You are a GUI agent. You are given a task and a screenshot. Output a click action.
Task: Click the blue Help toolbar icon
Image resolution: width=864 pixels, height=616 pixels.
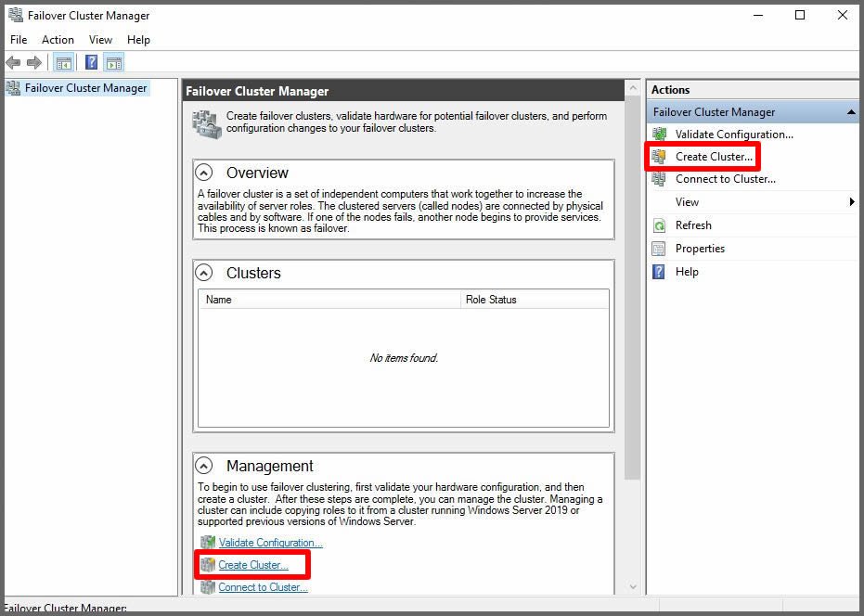91,63
